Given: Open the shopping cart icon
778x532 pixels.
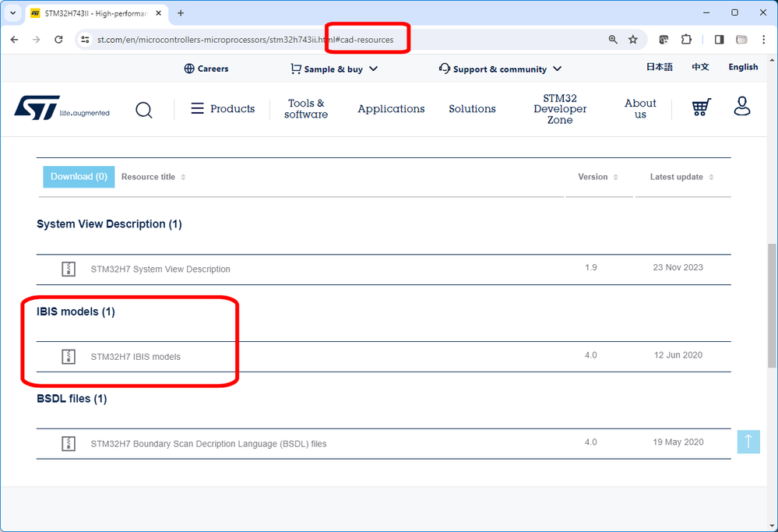Looking at the screenshot, I should [701, 107].
